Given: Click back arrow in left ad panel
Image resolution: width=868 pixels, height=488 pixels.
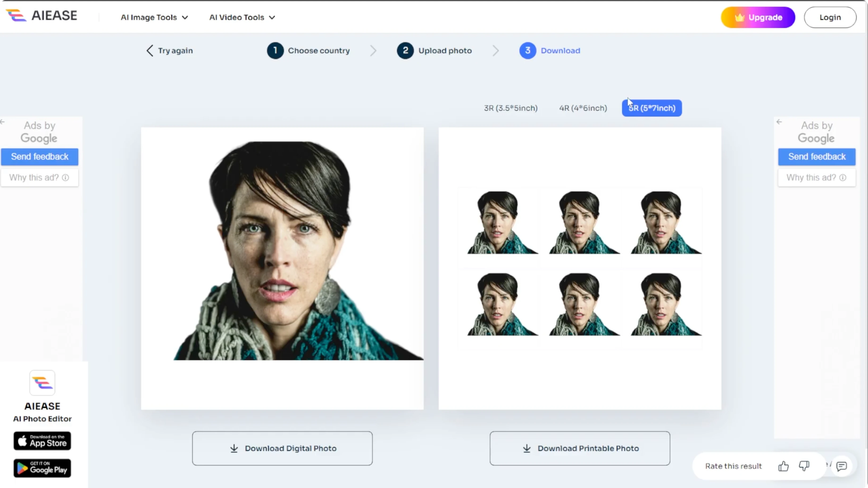Looking at the screenshot, I should [2, 122].
